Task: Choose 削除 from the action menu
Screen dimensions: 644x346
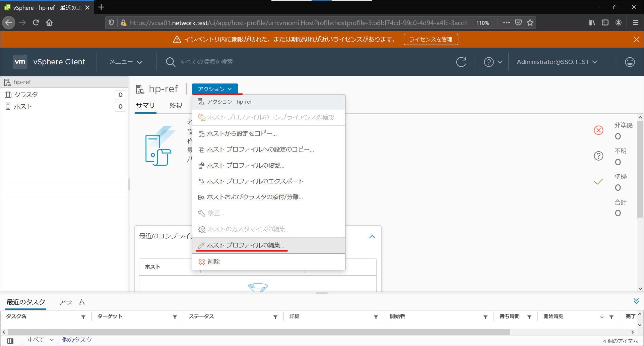Action: click(x=269, y=262)
